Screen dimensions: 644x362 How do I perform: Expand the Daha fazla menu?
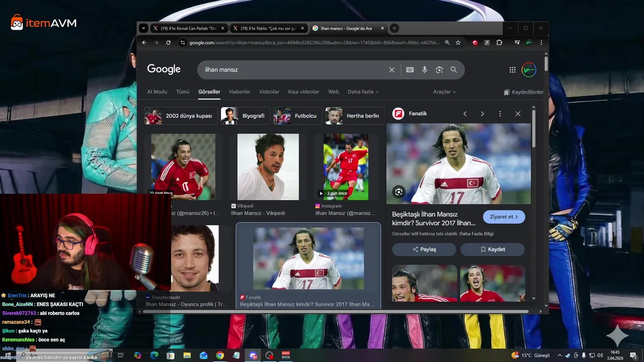[363, 92]
